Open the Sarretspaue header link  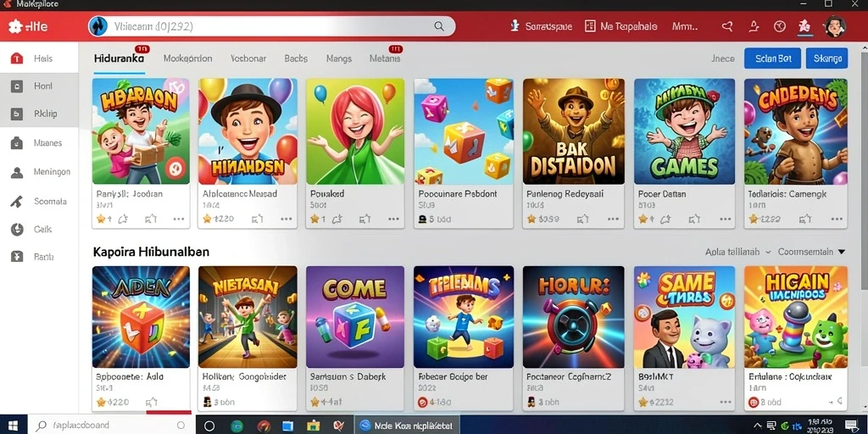tap(542, 26)
